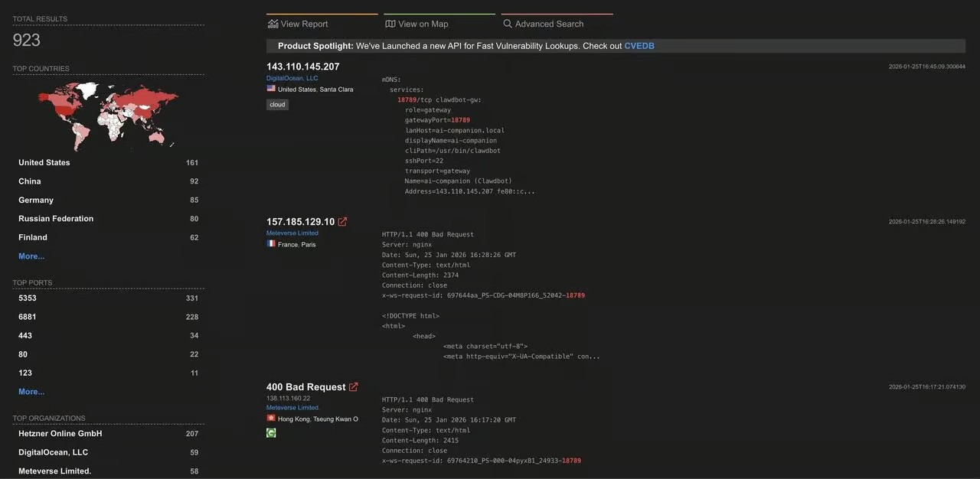The width and height of the screenshot is (980, 479).
Task: Filter results by China
Action: (x=30, y=181)
